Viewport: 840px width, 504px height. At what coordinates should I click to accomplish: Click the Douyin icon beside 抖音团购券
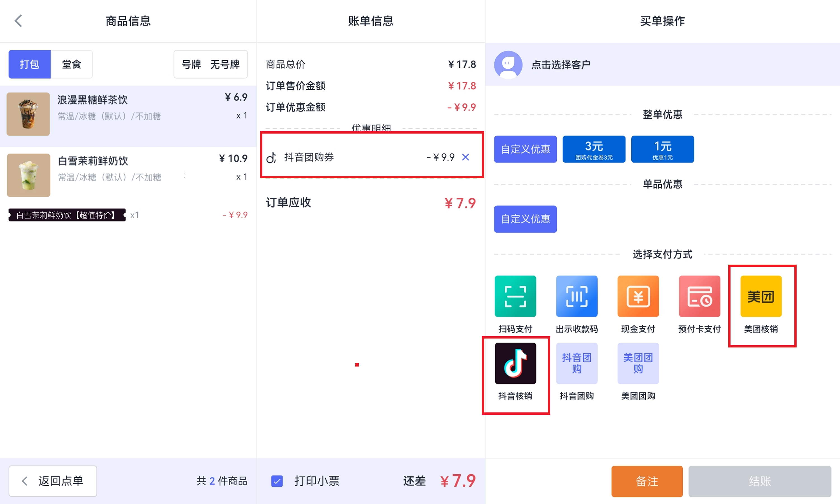click(271, 157)
